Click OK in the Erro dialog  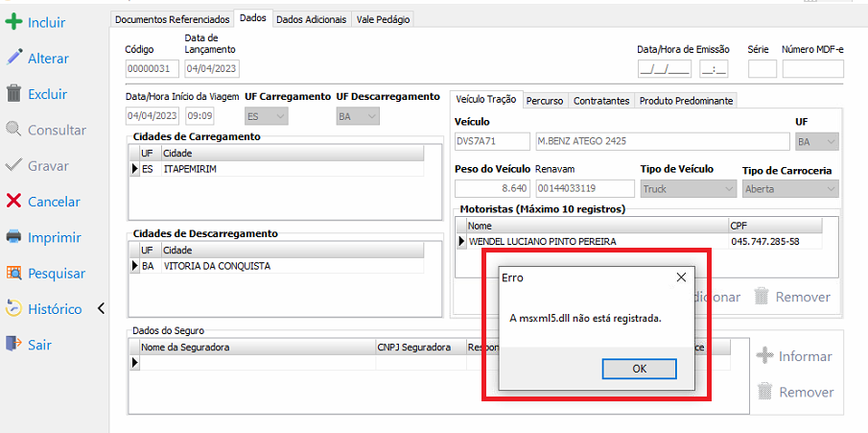639,369
